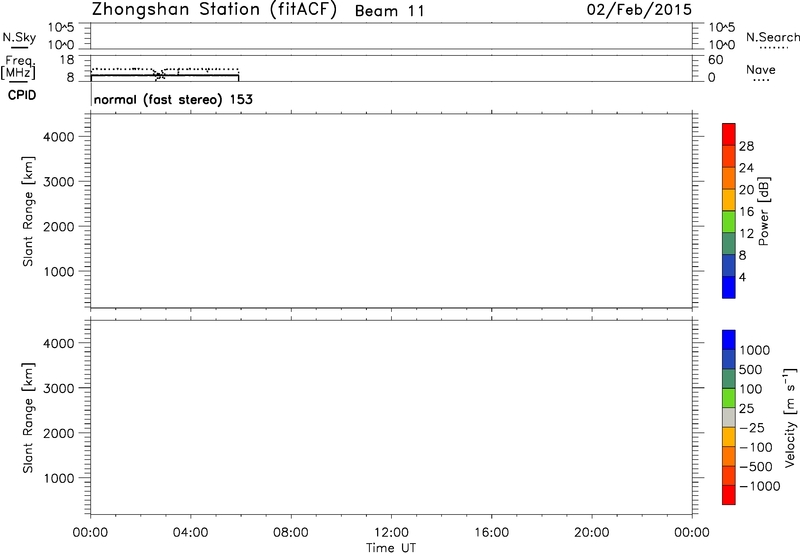800x554 pixels.
Task: Click the 12:00 time axis label
Action: 391,533
